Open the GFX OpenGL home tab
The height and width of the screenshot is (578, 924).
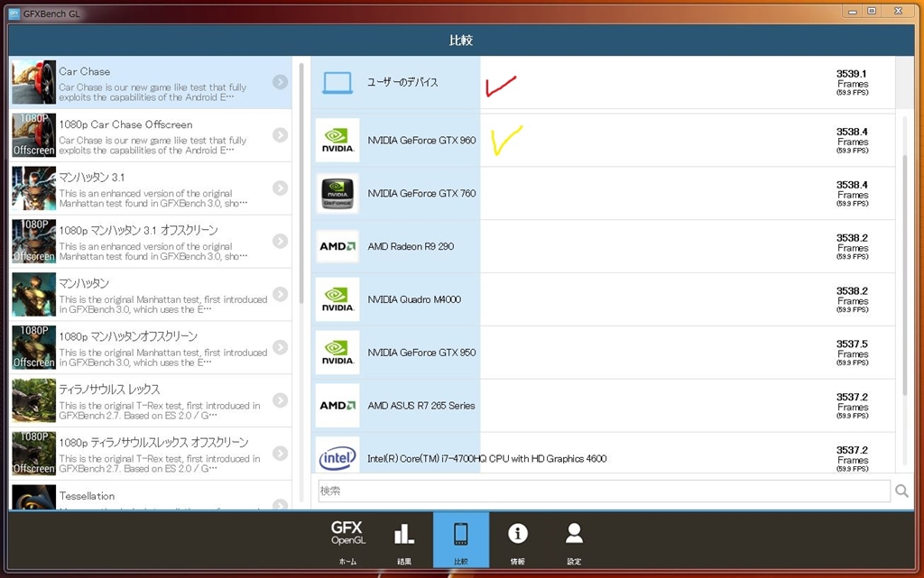coord(347,540)
